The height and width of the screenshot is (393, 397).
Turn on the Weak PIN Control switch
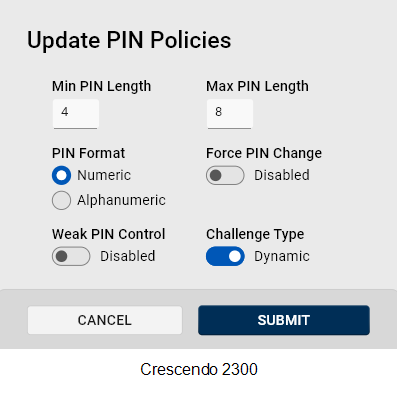[x=71, y=256]
